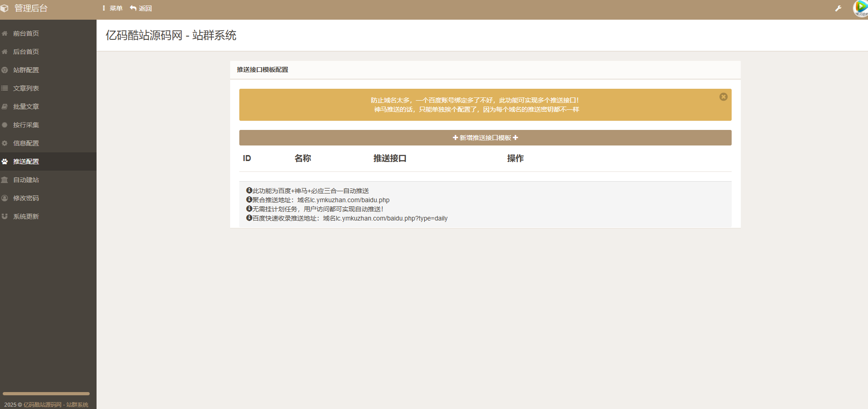Click the list icon beside 文章列表

(x=5, y=88)
